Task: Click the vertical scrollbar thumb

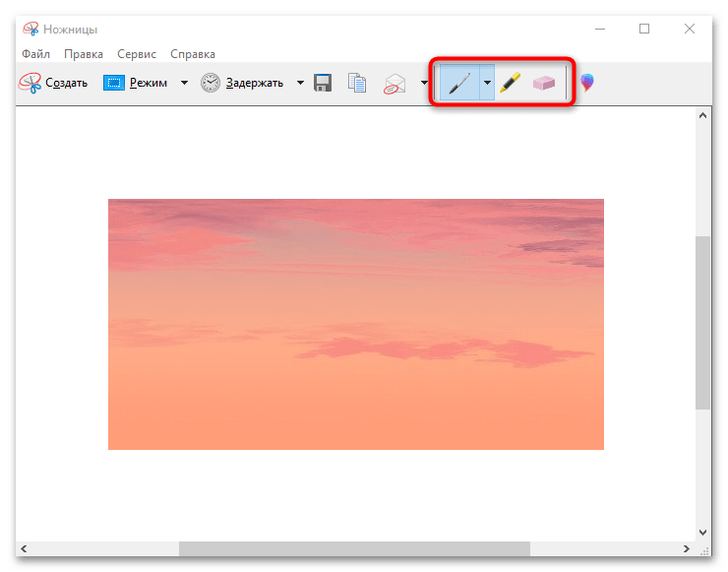Action: pyautogui.click(x=703, y=323)
